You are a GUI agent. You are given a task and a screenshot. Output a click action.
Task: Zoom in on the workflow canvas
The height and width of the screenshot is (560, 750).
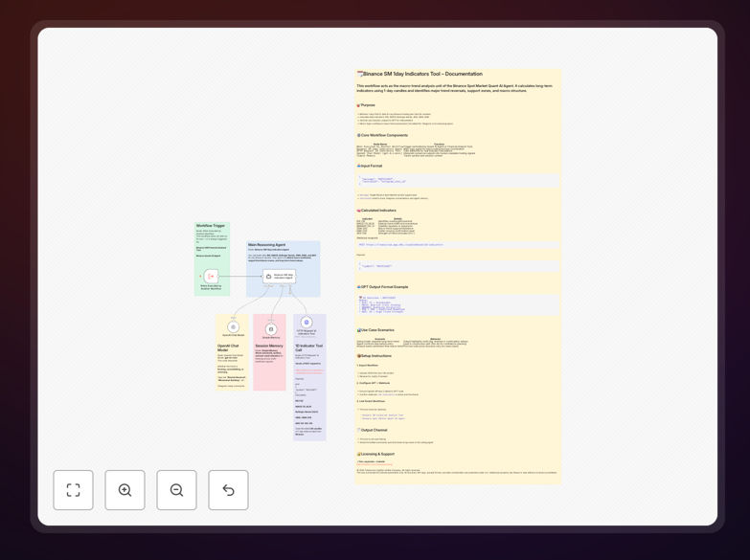(125, 490)
